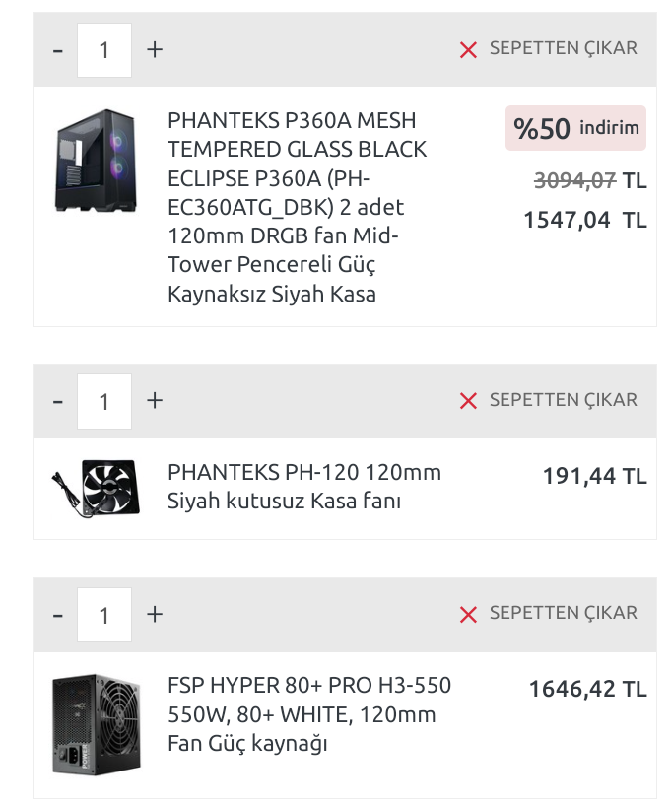Decrease quantity of Phanteks P360A case
The width and height of the screenshot is (672, 805).
57,49
